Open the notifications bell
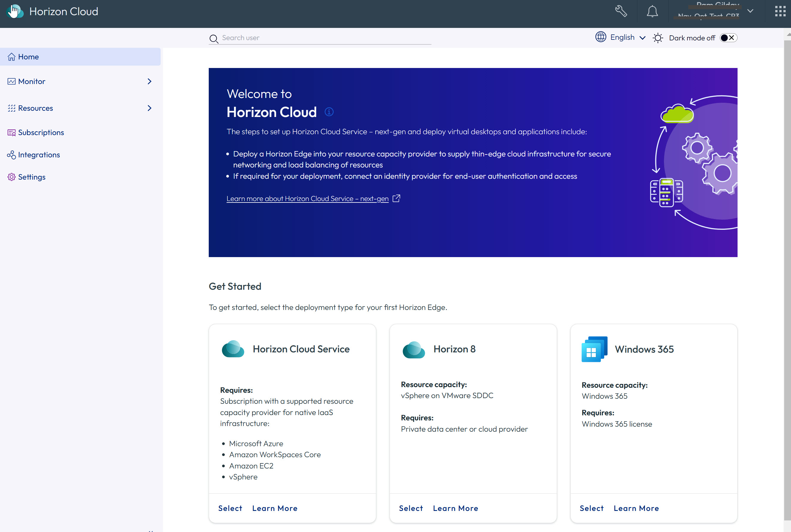The height and width of the screenshot is (532, 791). point(652,11)
